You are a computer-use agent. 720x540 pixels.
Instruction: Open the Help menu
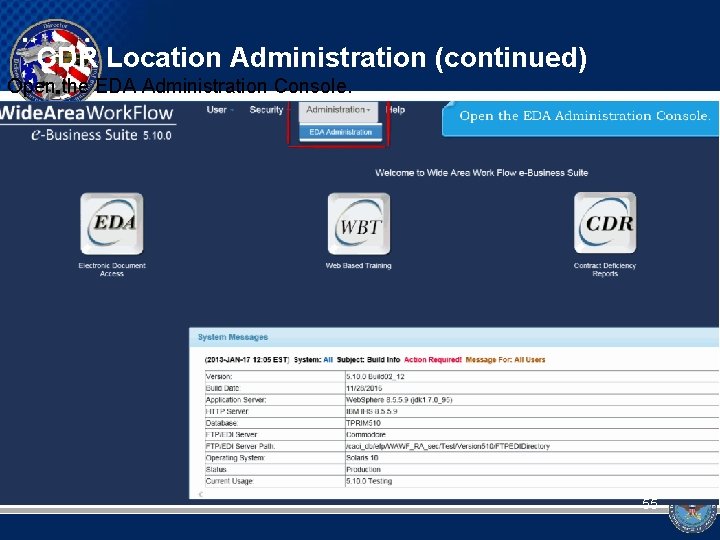click(395, 110)
